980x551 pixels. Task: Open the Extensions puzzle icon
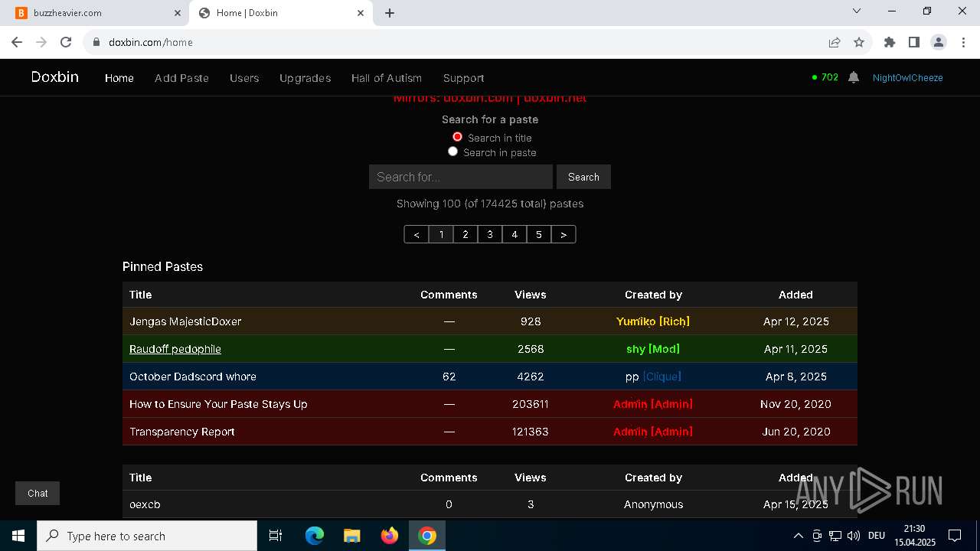[x=890, y=42]
